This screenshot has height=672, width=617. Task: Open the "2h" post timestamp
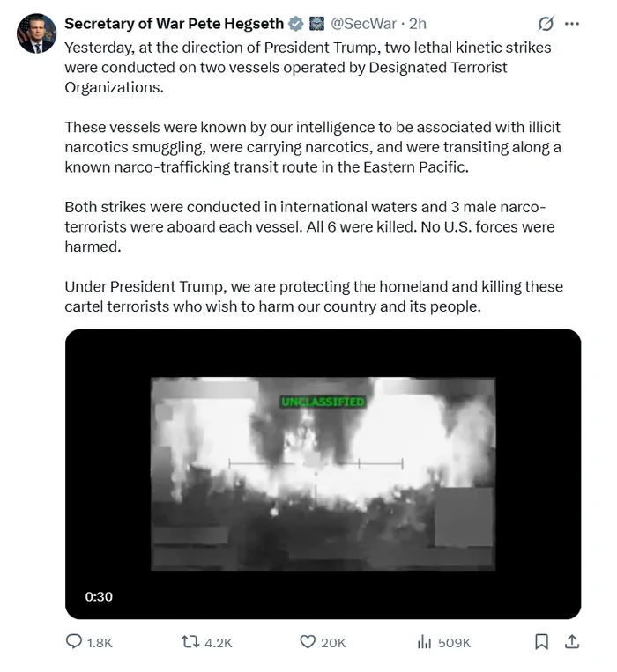tap(417, 24)
